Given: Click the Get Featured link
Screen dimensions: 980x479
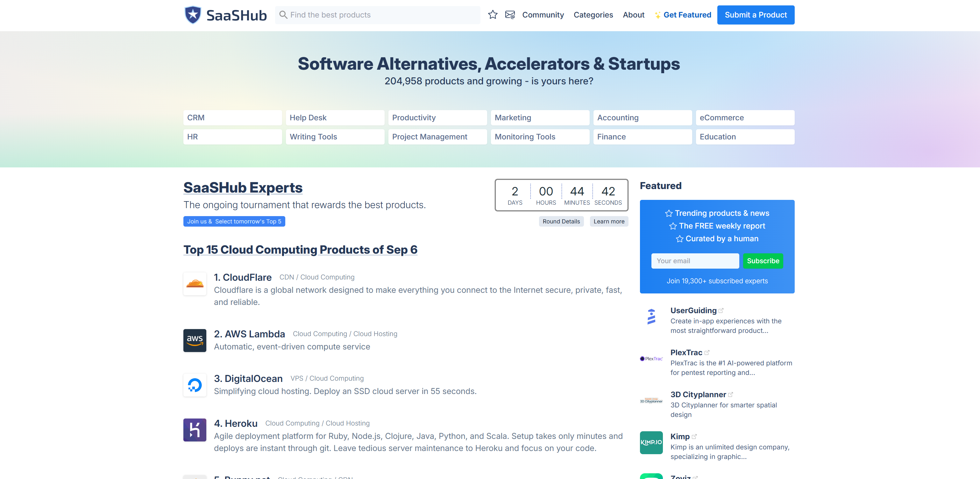Looking at the screenshot, I should [x=687, y=15].
